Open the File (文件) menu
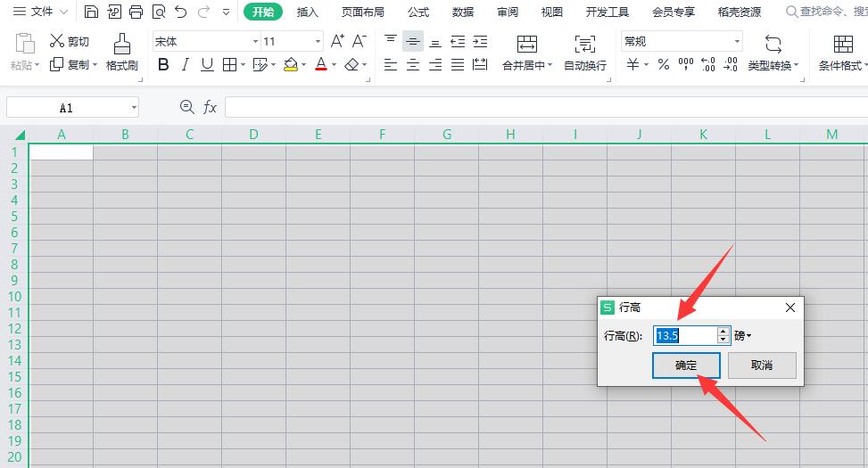The height and width of the screenshot is (468, 868). (40, 12)
